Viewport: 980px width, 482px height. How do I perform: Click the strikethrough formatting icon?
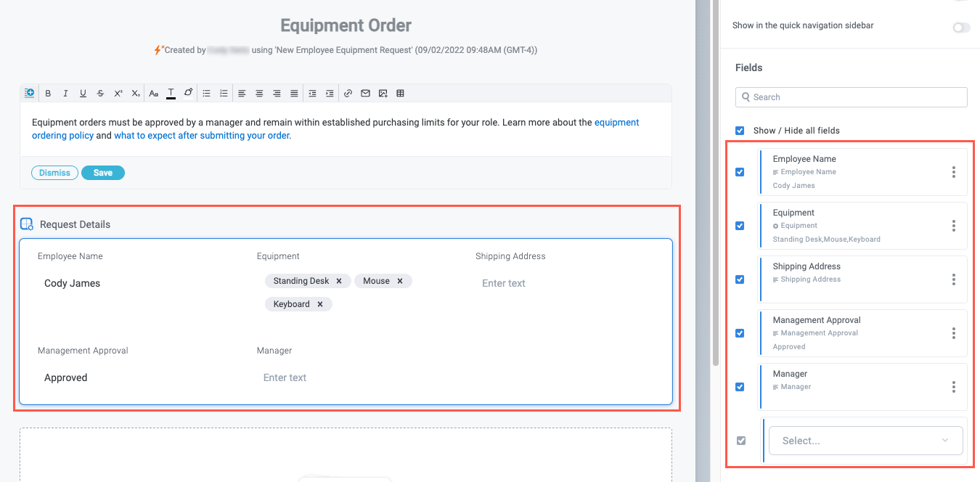click(100, 94)
